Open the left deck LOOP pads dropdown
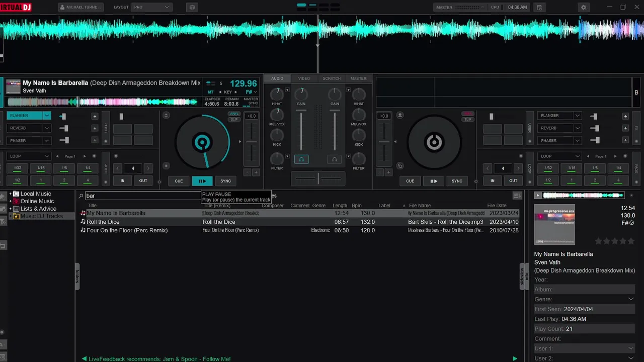The width and height of the screenshot is (644, 362). (29, 156)
